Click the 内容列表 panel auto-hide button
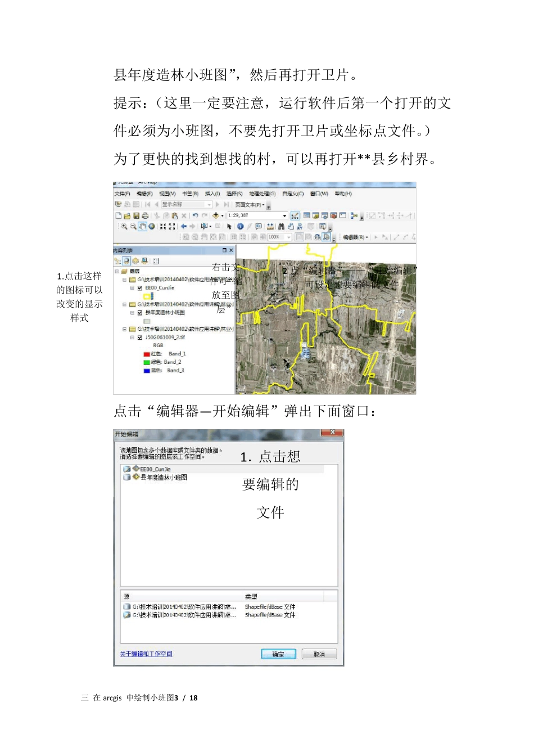Viewport: 534px width, 756px height. (224, 250)
